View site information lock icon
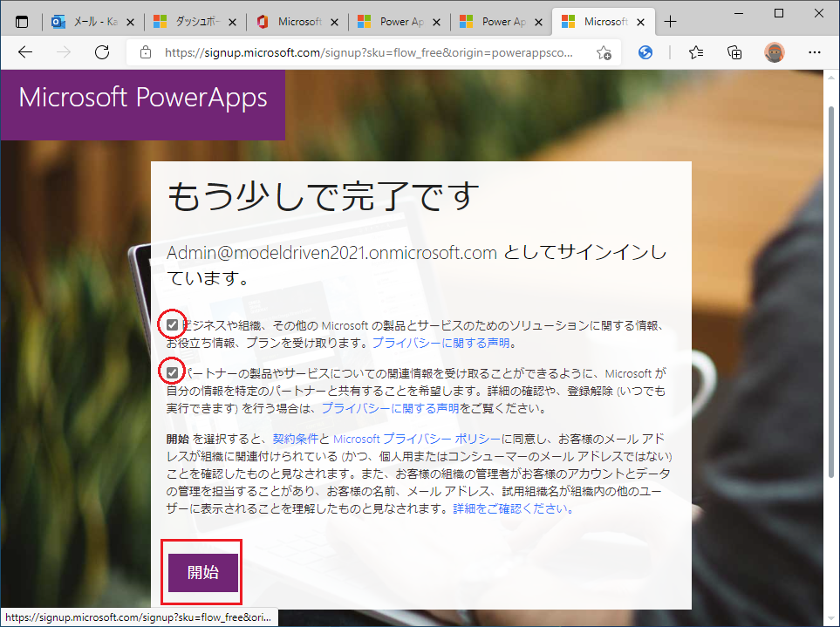 (145, 52)
